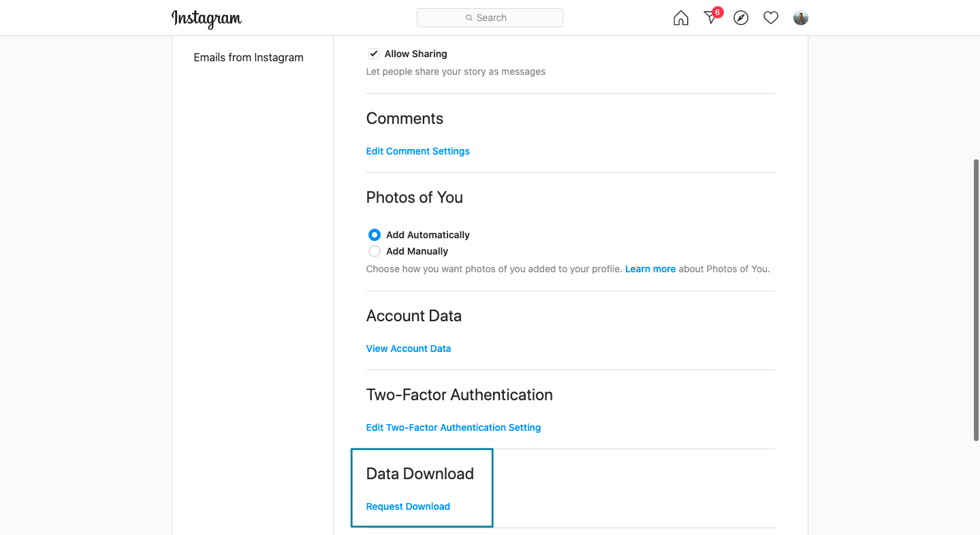This screenshot has width=980, height=535.
Task: Click the unread messages badge showing 6
Action: point(717,12)
